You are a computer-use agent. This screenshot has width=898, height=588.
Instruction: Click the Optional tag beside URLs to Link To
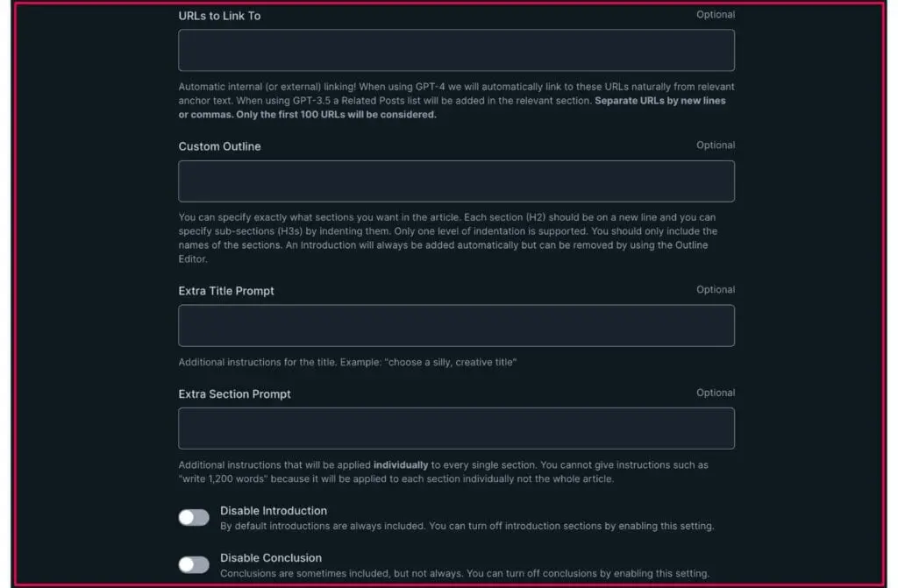pyautogui.click(x=716, y=15)
